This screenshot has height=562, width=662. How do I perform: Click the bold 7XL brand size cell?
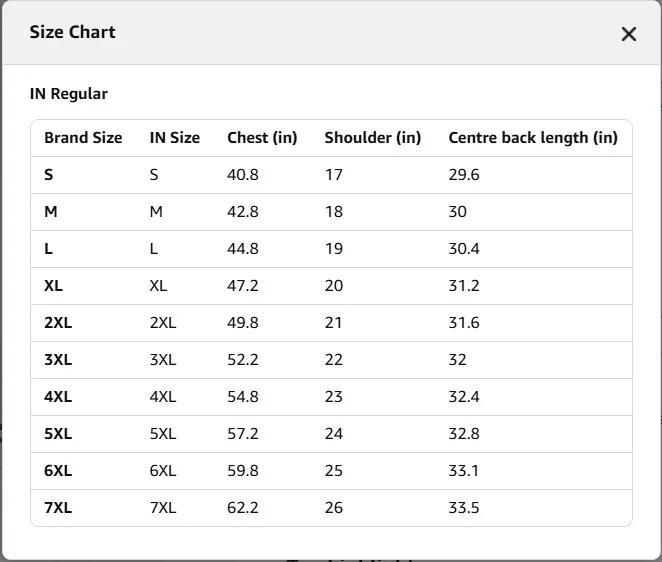(58, 508)
